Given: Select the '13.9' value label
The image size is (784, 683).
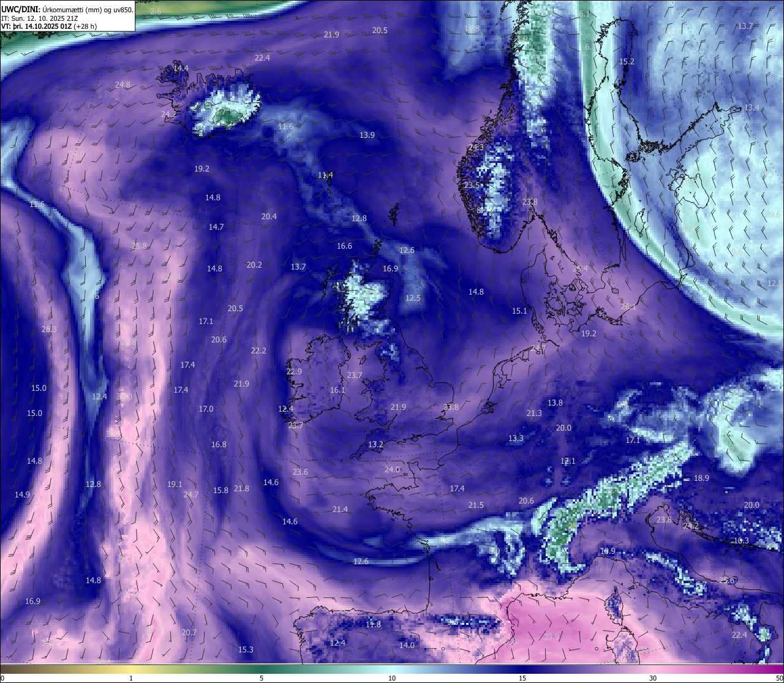Looking at the screenshot, I should pos(367,135).
